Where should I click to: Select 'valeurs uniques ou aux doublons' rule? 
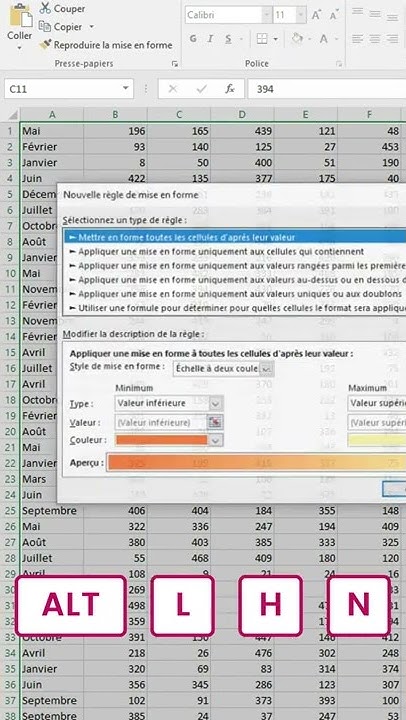235,294
